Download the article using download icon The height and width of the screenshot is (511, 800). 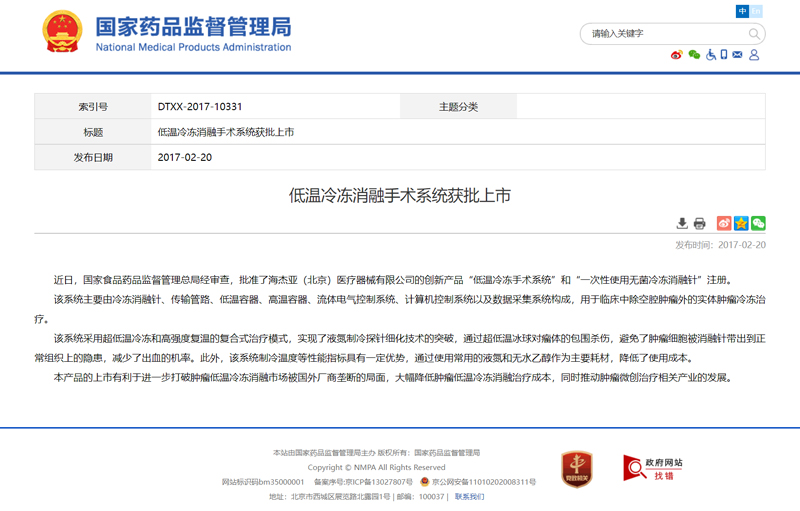(682, 223)
